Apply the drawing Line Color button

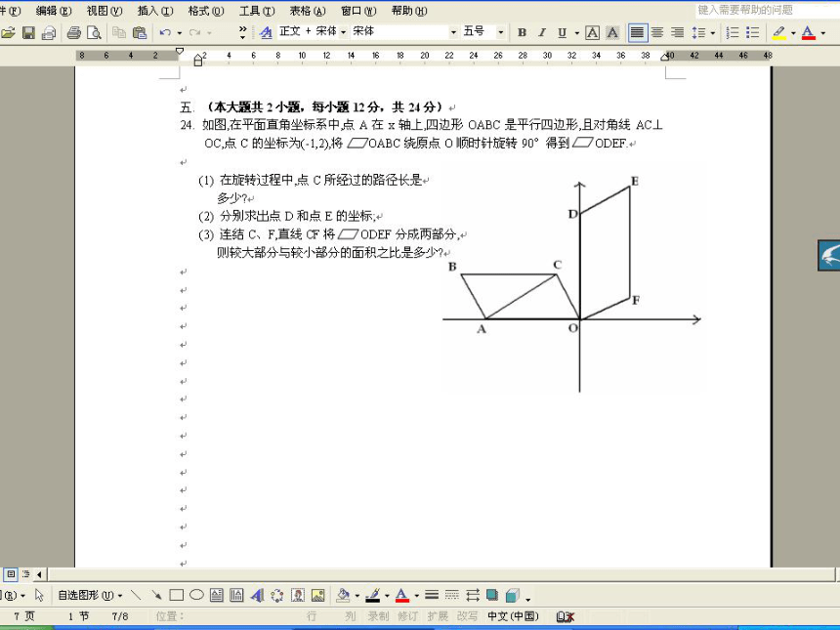pyautogui.click(x=373, y=595)
